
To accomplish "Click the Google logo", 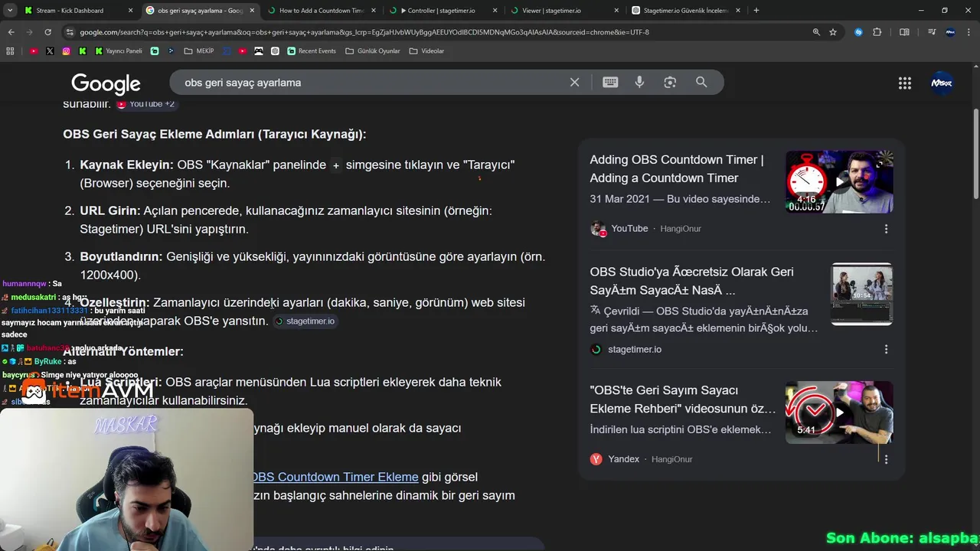I will (106, 83).
